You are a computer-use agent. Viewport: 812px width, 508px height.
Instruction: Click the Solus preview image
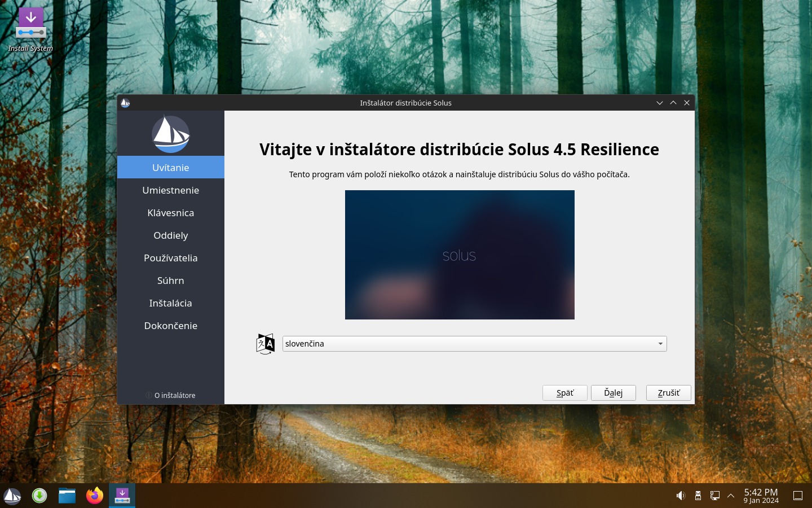point(460,255)
